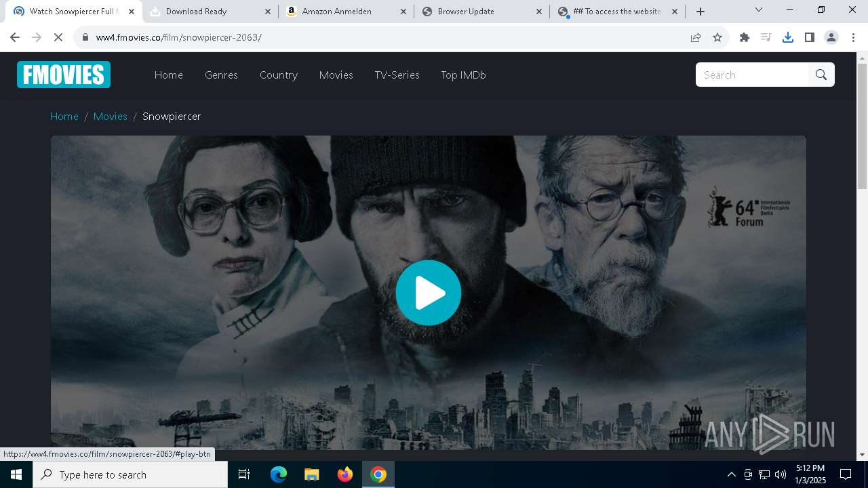The image size is (868, 488).
Task: Share this page icon
Action: [696, 37]
